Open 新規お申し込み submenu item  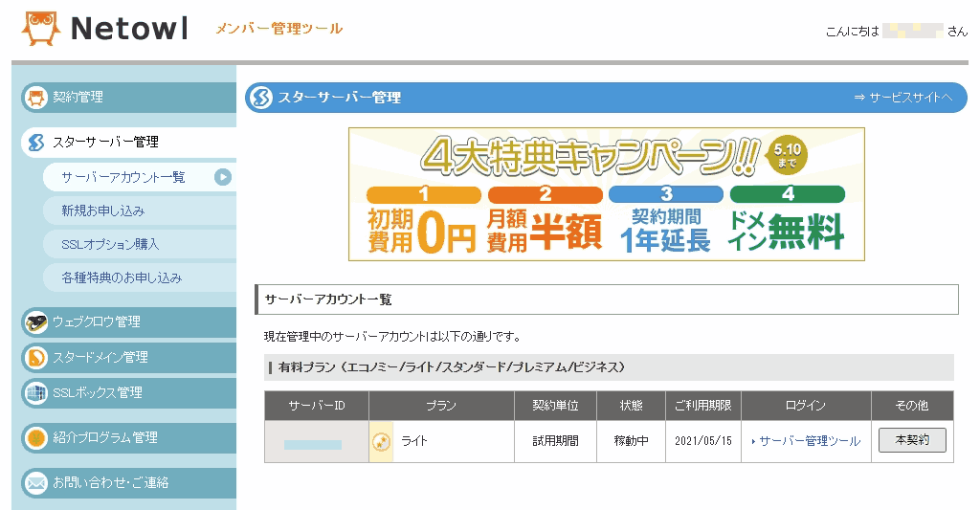point(140,211)
